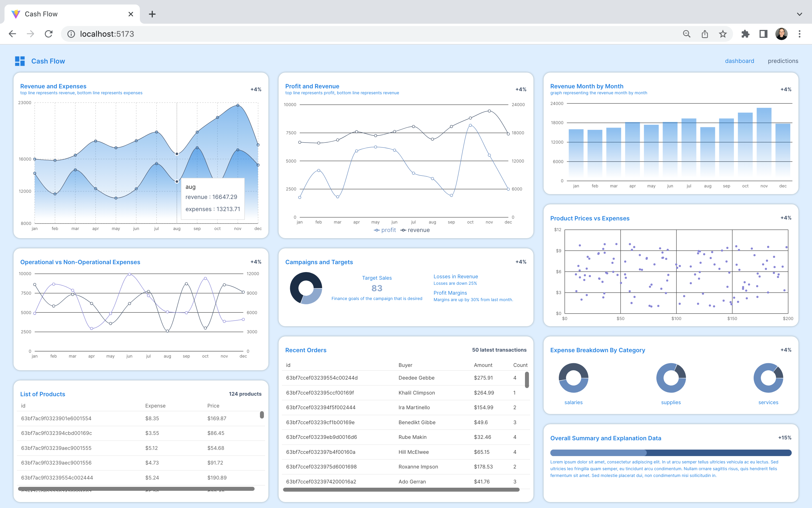Click the Buyer column header
The width and height of the screenshot is (812, 508).
[x=405, y=365]
